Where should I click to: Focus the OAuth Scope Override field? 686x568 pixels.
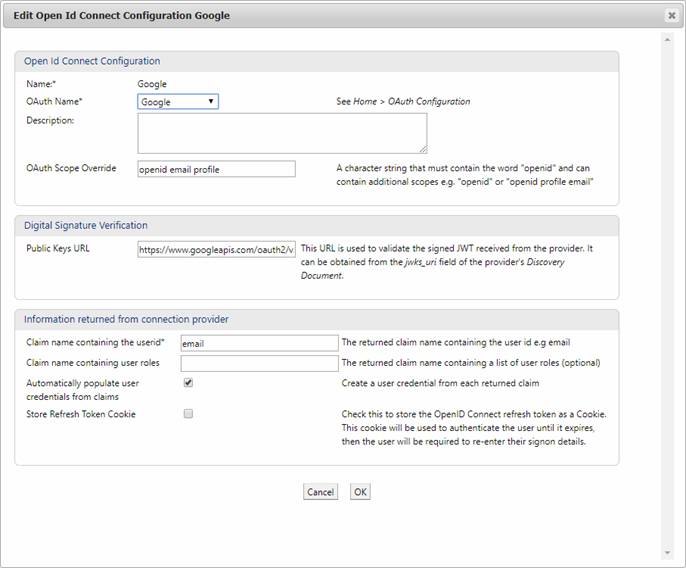pos(216,169)
